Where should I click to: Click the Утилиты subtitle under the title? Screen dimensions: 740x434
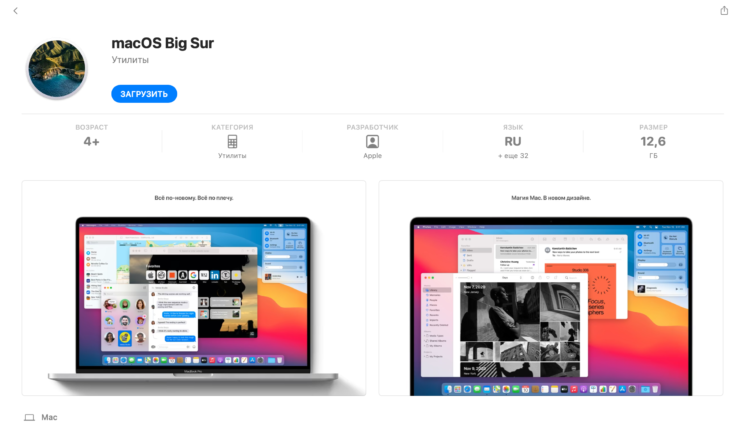(130, 60)
